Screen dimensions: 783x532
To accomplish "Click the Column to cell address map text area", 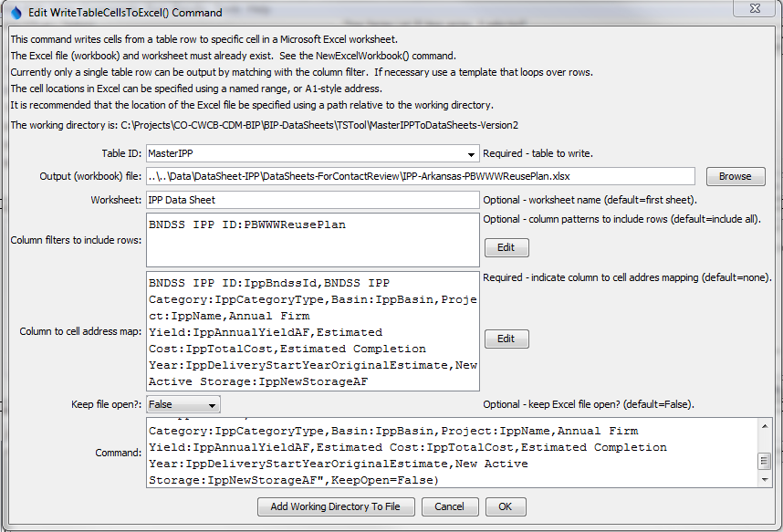I will 313,331.
